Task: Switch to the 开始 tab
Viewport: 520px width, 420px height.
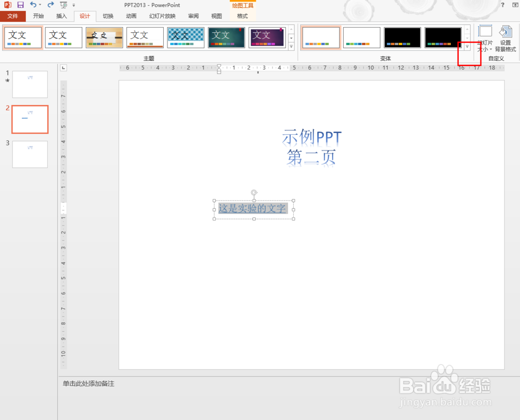Action: pyautogui.click(x=38, y=16)
